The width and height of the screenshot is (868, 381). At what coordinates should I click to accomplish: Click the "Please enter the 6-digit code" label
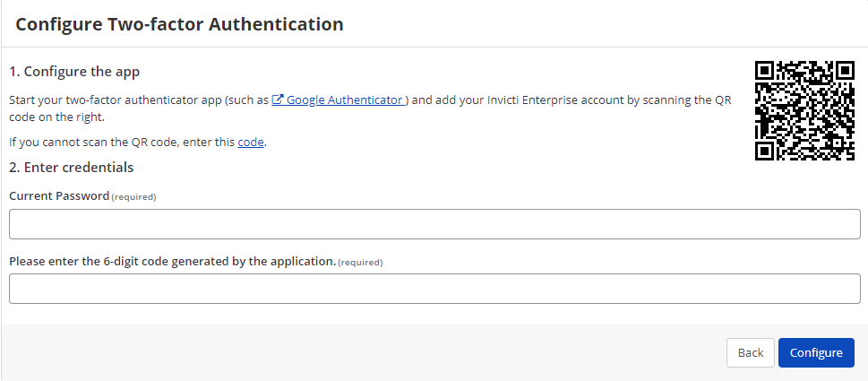(172, 261)
